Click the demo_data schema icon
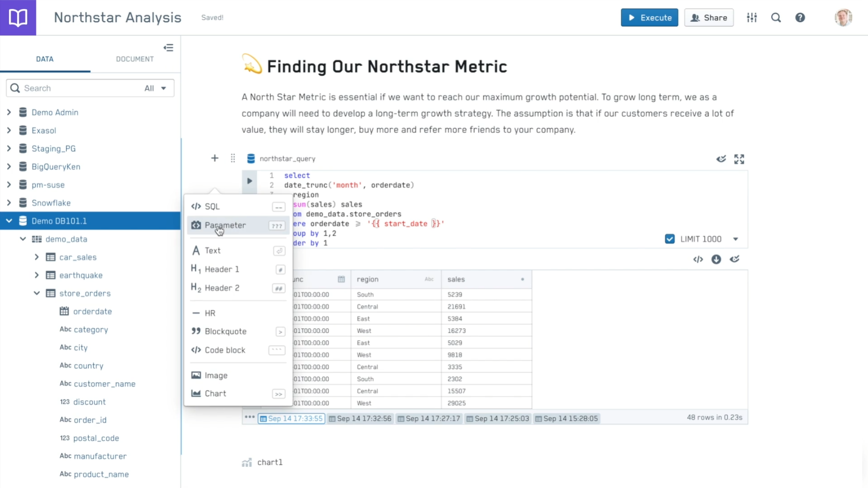The height and width of the screenshot is (488, 868). tap(37, 239)
